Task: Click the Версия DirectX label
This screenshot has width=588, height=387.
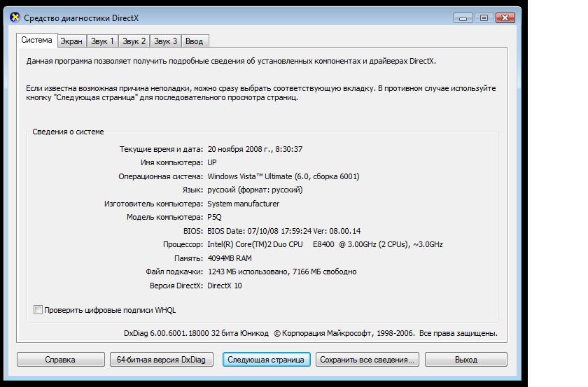Action: click(176, 286)
